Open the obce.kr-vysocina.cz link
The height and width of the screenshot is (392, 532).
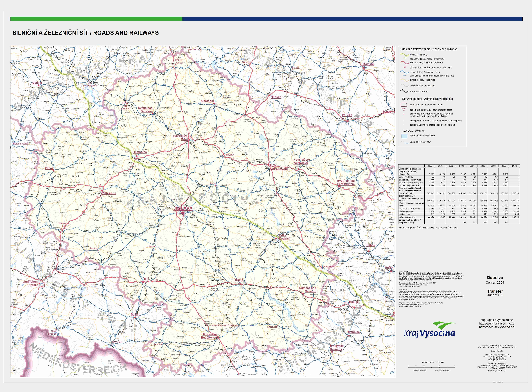click(x=496, y=327)
